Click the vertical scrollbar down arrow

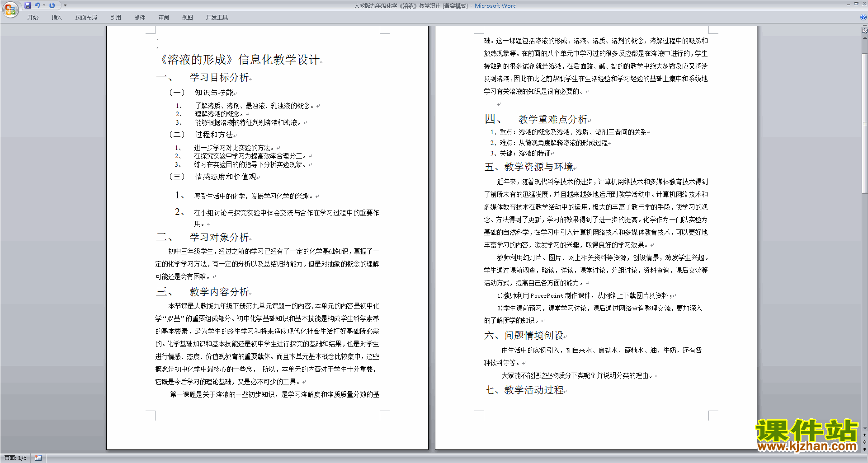coord(865,428)
